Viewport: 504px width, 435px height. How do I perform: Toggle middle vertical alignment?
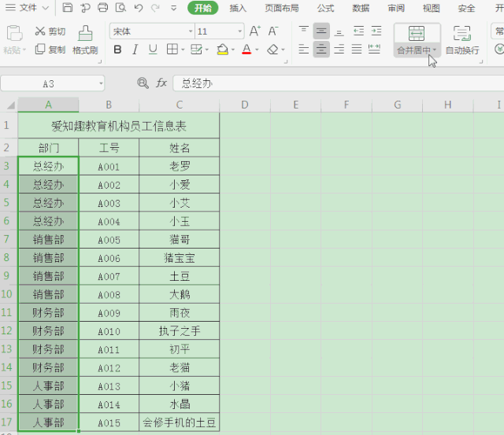click(321, 31)
